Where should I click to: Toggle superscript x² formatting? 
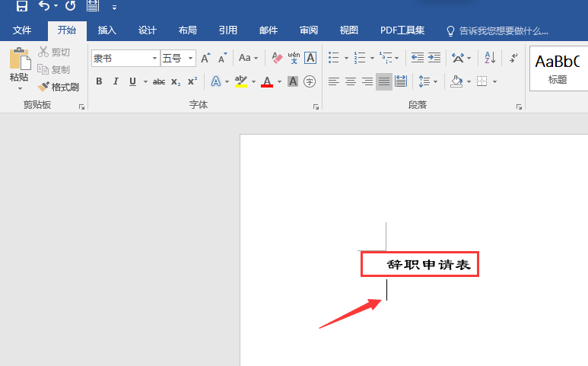pos(192,81)
